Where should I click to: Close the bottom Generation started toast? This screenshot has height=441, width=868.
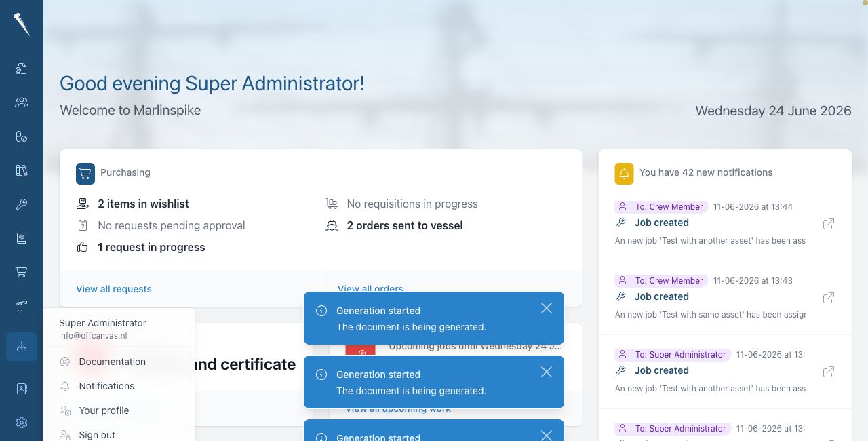(x=547, y=435)
